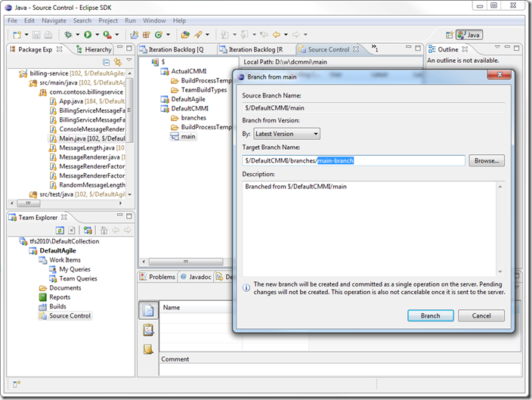
Task: Click the Source Files icon in Pending Changes
Action: point(149,310)
